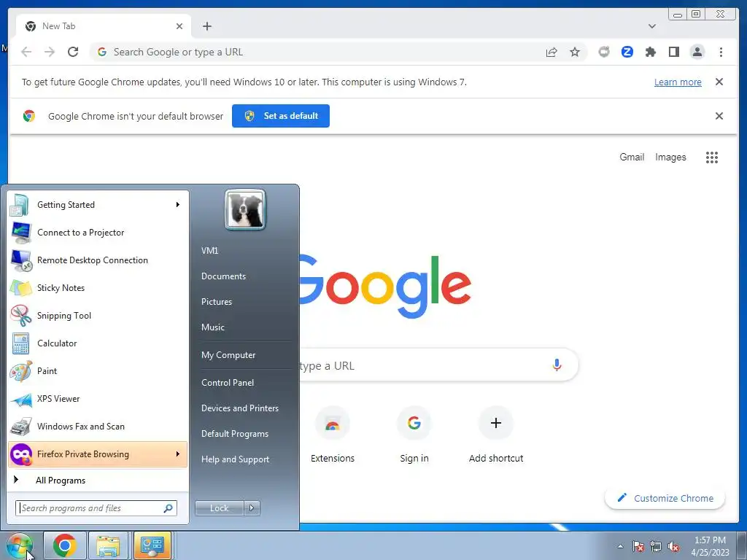The image size is (747, 560).
Task: Add a new shortcut tile
Action: pyautogui.click(x=496, y=436)
